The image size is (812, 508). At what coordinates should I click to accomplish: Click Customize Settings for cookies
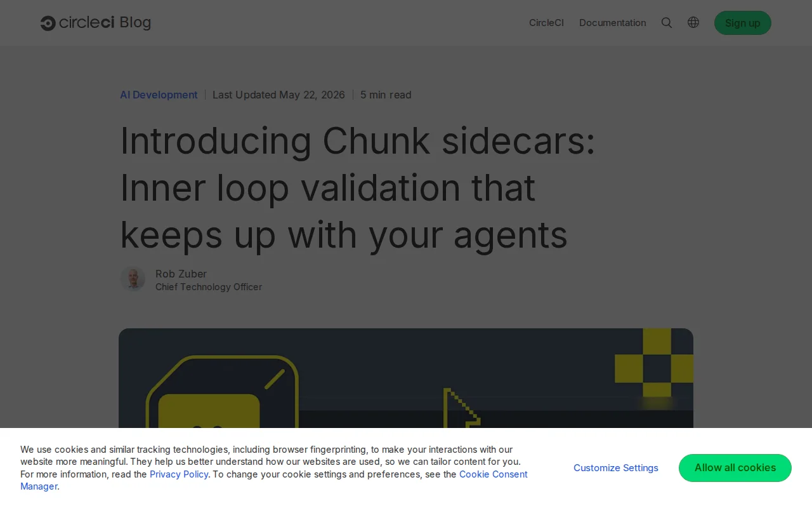pyautogui.click(x=616, y=468)
